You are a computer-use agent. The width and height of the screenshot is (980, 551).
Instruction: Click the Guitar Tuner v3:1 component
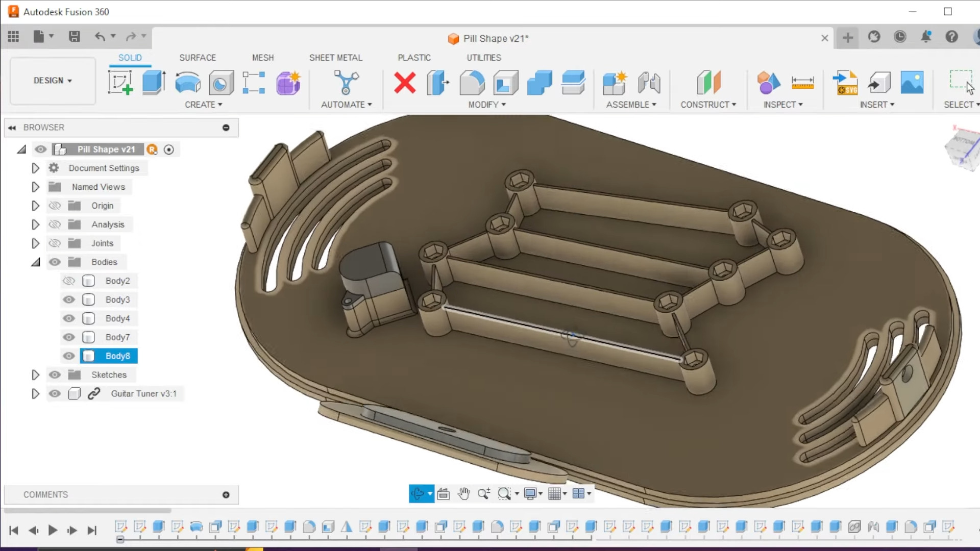click(143, 394)
